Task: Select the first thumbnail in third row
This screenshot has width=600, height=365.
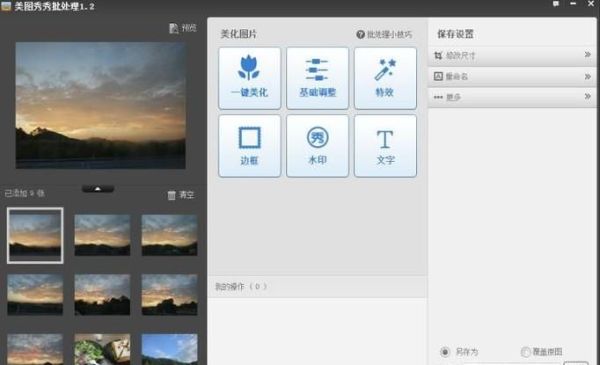Action: [35, 349]
